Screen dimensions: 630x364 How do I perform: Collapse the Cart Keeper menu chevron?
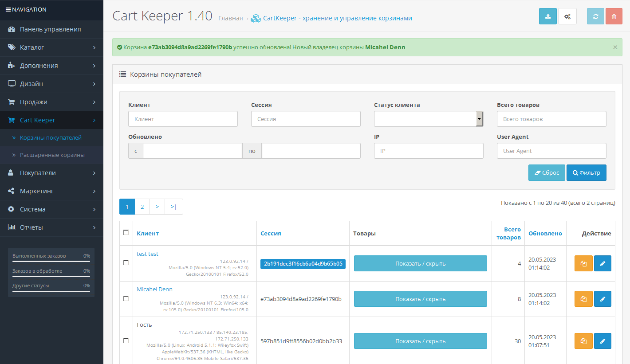94,120
